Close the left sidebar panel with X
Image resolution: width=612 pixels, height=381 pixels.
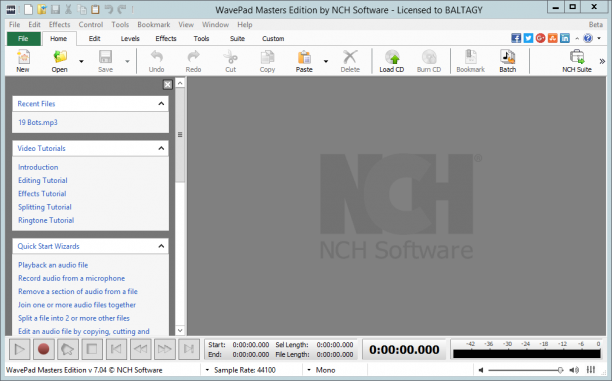(167, 84)
